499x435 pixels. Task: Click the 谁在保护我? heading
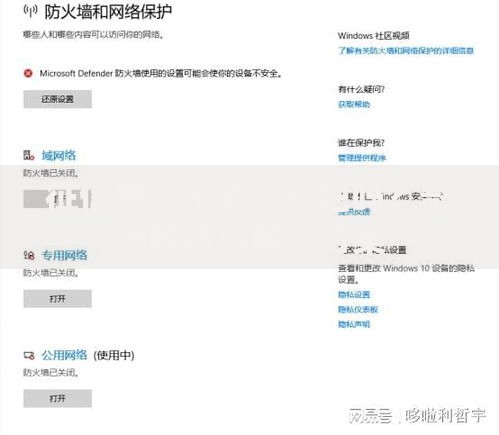(x=361, y=143)
